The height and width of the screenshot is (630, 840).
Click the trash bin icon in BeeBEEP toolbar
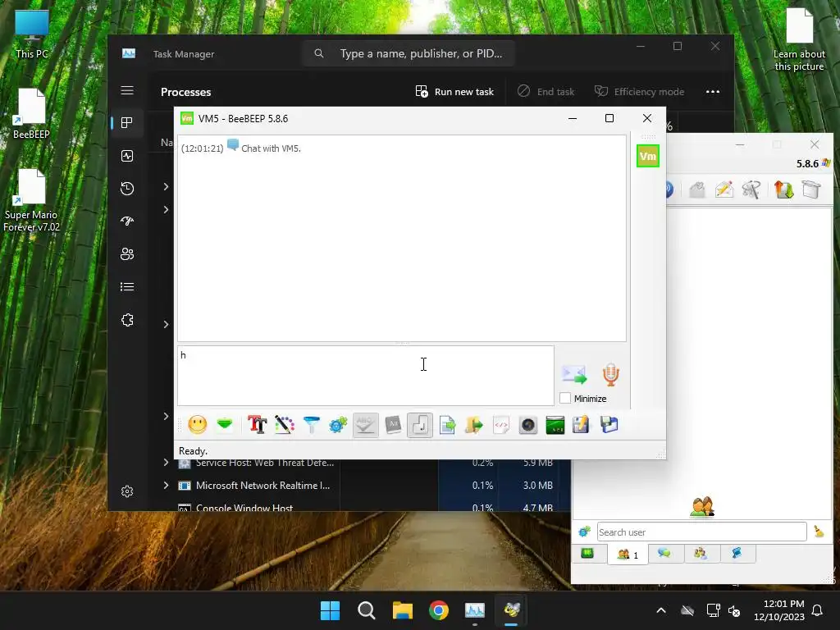pos(811,189)
